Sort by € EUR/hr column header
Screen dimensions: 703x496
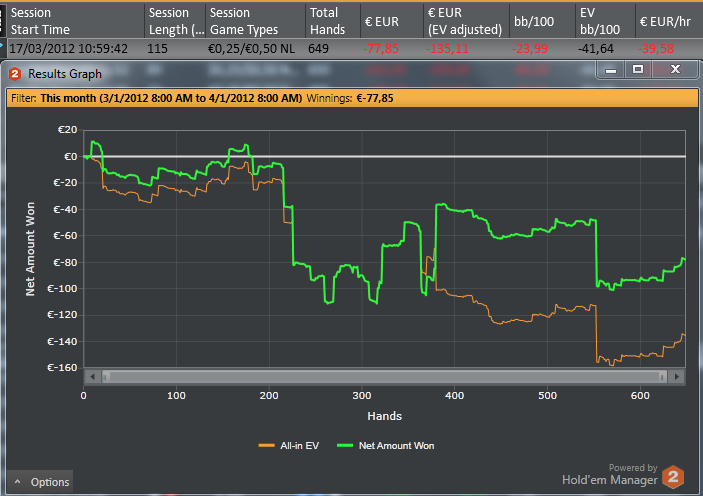tap(669, 21)
